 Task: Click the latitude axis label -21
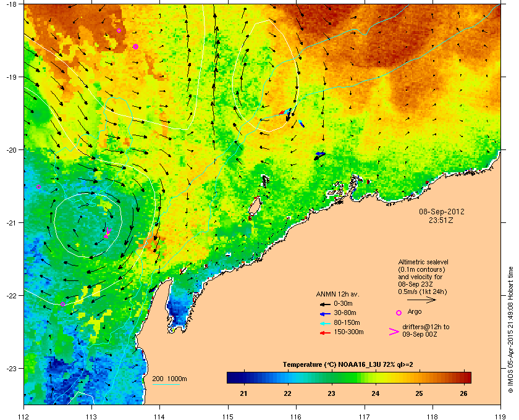(12, 223)
